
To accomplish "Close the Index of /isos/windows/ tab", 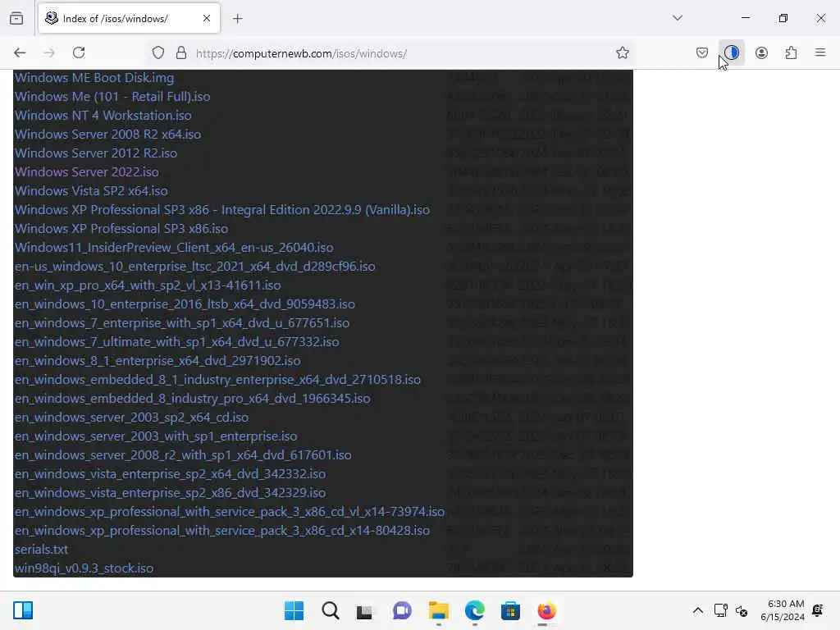I will click(x=207, y=19).
